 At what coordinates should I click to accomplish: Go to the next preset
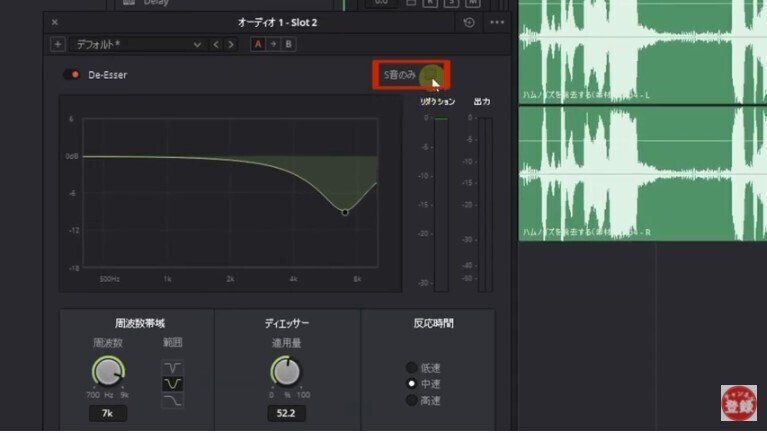tap(231, 45)
